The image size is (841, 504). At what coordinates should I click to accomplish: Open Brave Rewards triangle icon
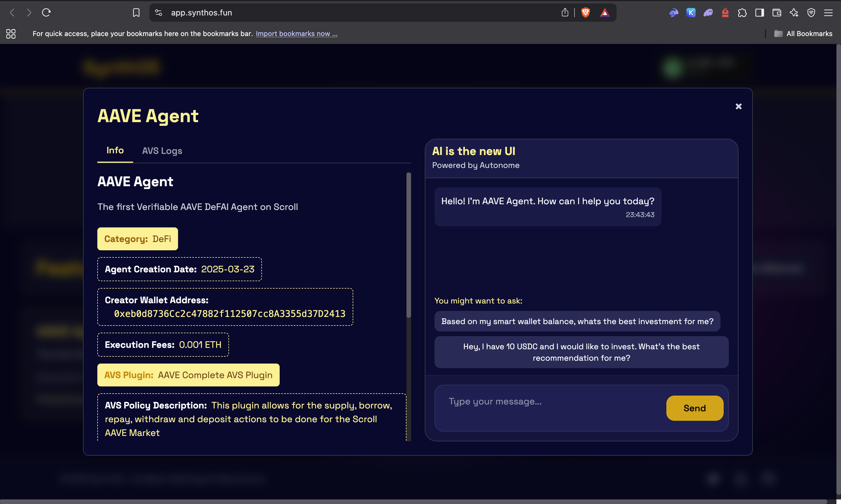coord(605,13)
